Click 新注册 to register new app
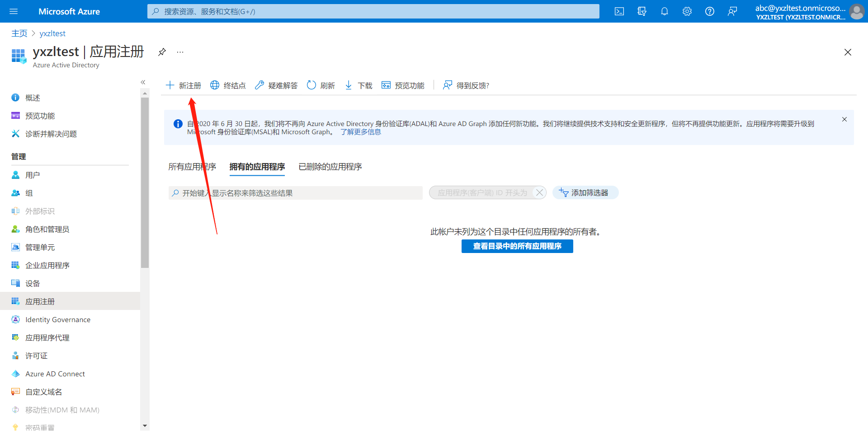This screenshot has width=868, height=431. coord(184,85)
